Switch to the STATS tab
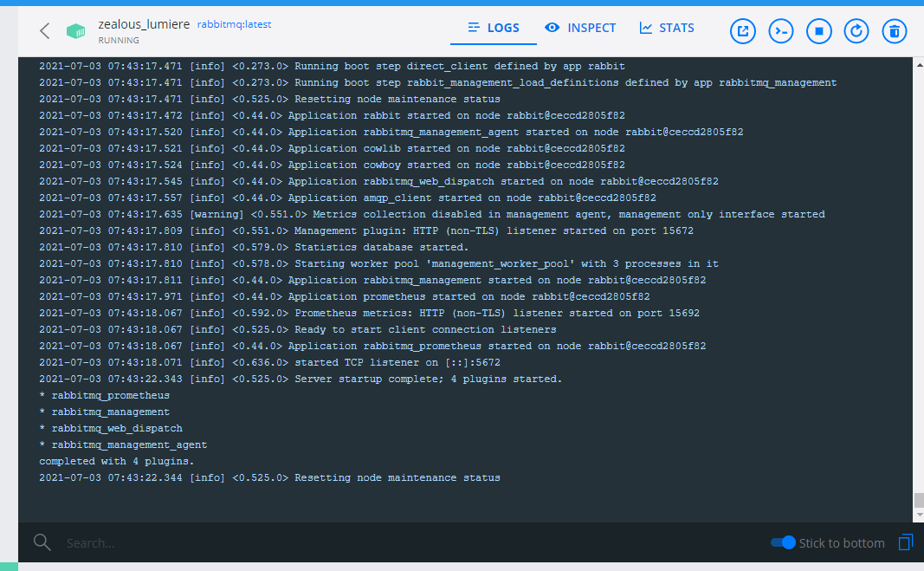Screen dimensions: 924x571 coord(667,28)
